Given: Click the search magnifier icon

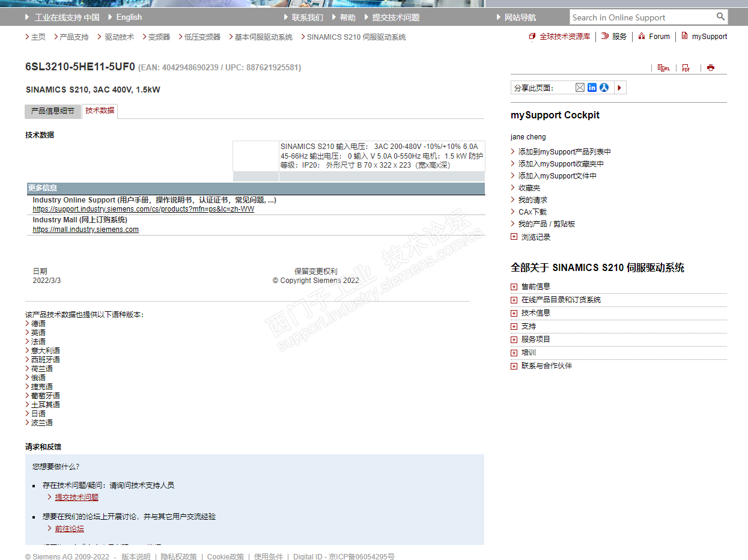Looking at the screenshot, I should coord(720,17).
